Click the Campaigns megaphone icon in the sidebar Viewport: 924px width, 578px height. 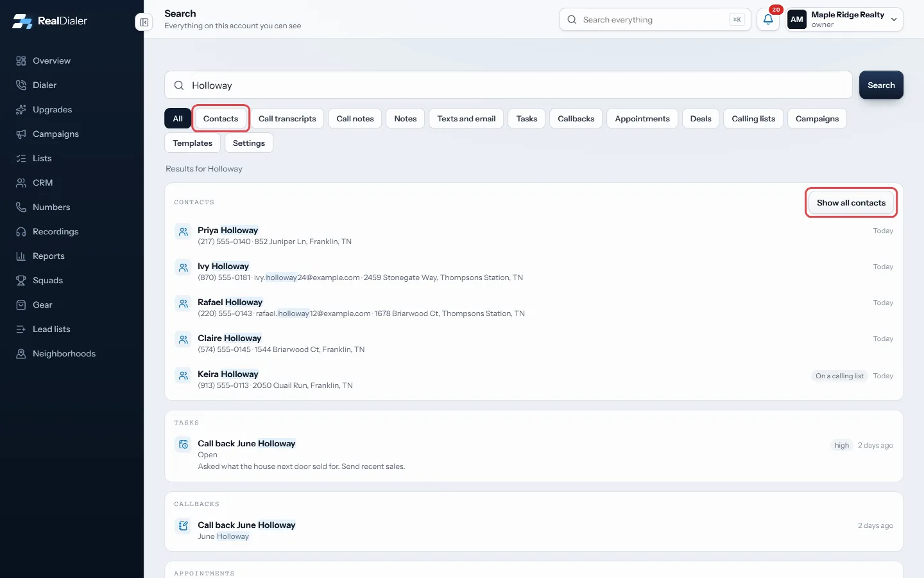tap(21, 134)
